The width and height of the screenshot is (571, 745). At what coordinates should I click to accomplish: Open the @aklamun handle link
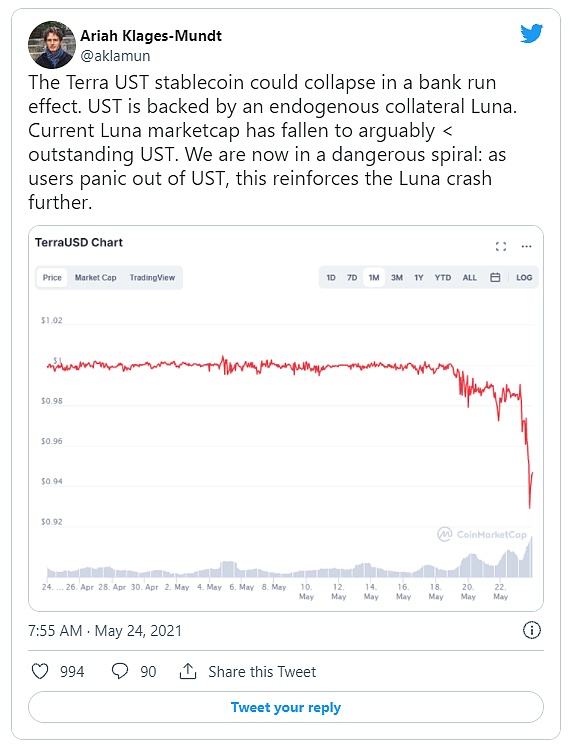(x=115, y=56)
